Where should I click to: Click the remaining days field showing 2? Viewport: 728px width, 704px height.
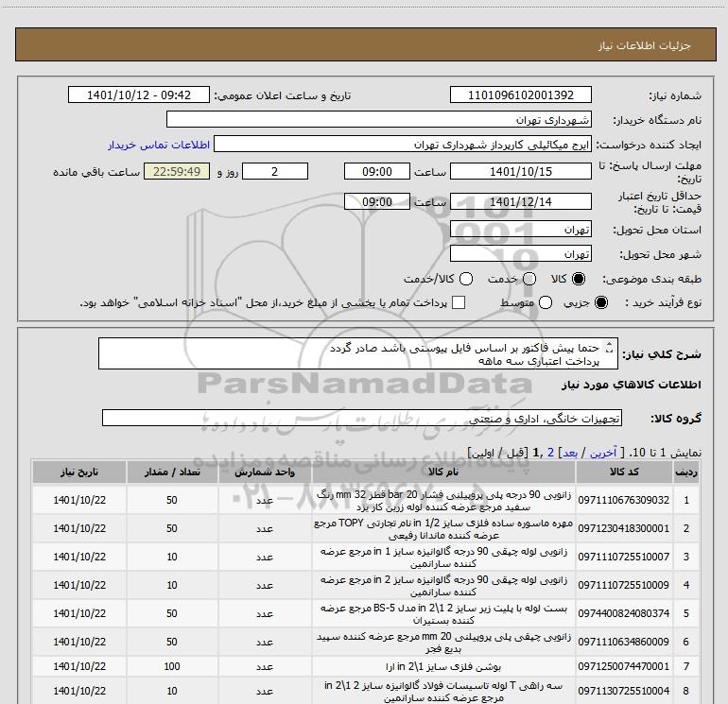[x=275, y=171]
